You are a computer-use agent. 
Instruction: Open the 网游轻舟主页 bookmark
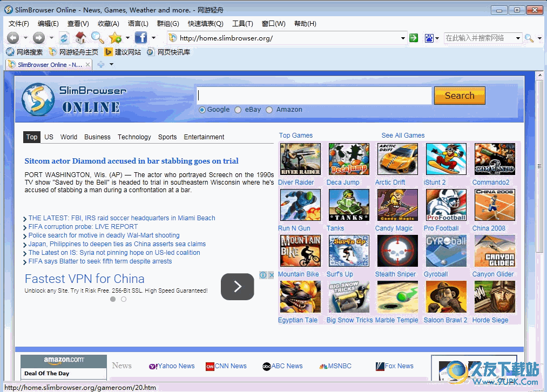[x=73, y=52]
